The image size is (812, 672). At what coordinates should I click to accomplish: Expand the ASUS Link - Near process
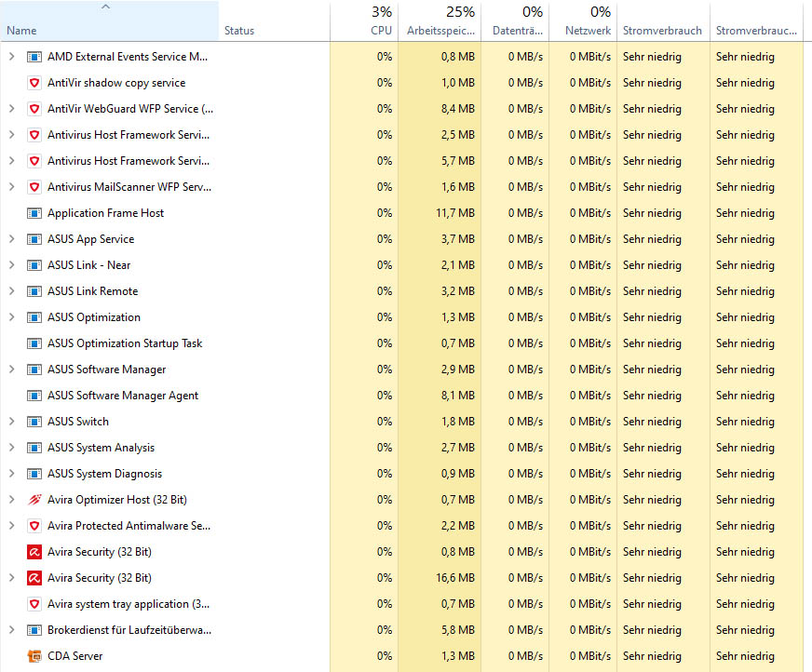pyautogui.click(x=11, y=265)
